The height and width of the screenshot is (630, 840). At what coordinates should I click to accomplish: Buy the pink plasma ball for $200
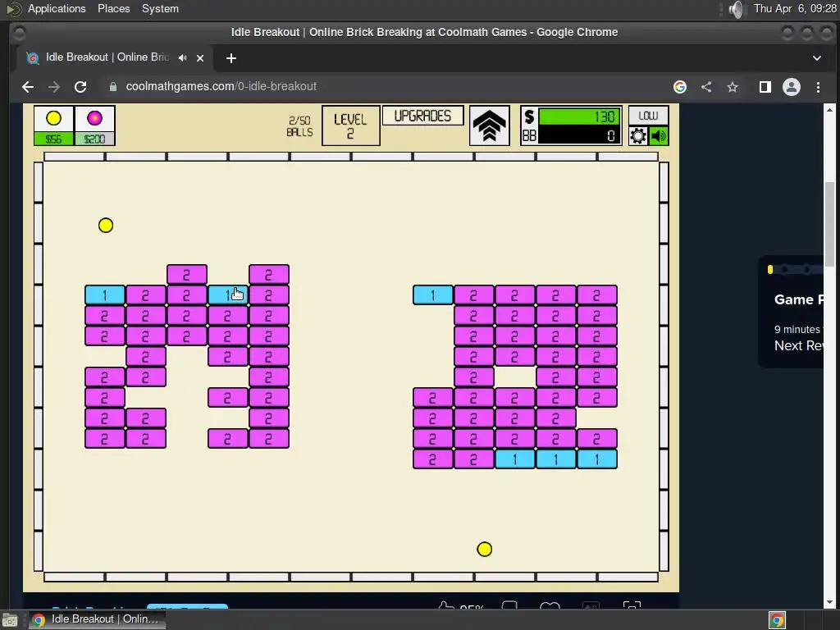[95, 126]
